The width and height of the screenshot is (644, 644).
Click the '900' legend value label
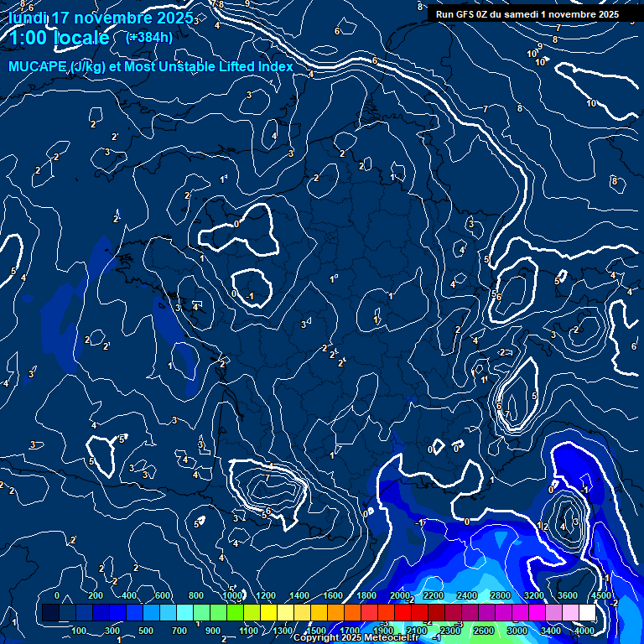point(213,631)
